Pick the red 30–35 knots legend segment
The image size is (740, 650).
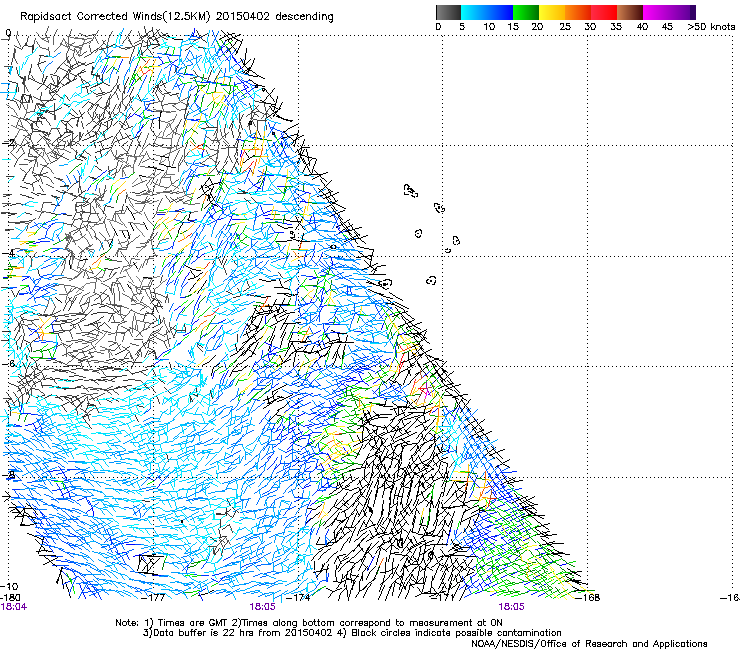(604, 12)
